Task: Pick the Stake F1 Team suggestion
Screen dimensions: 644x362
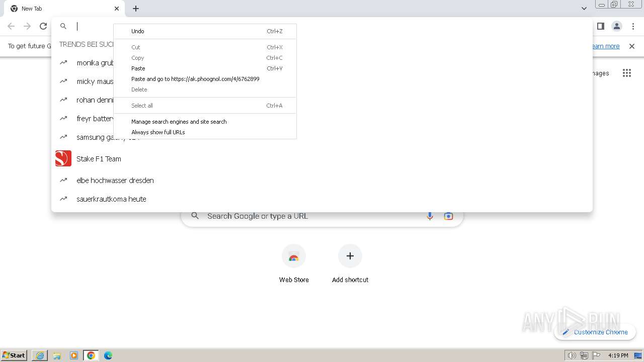Action: (x=322, y=159)
